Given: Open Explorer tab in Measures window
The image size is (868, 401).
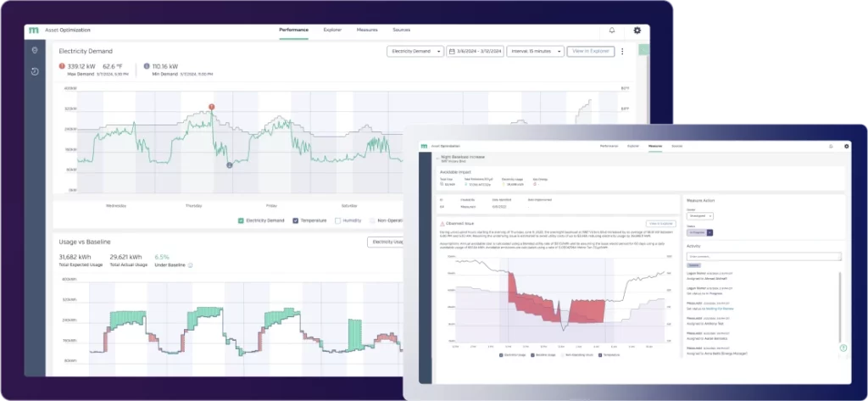Looking at the screenshot, I should pyautogui.click(x=632, y=146).
